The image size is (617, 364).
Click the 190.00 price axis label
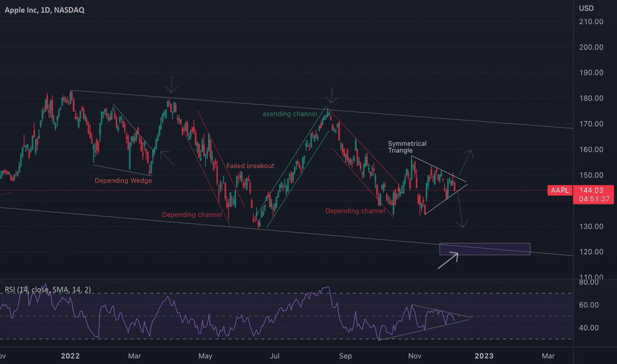pyautogui.click(x=591, y=73)
